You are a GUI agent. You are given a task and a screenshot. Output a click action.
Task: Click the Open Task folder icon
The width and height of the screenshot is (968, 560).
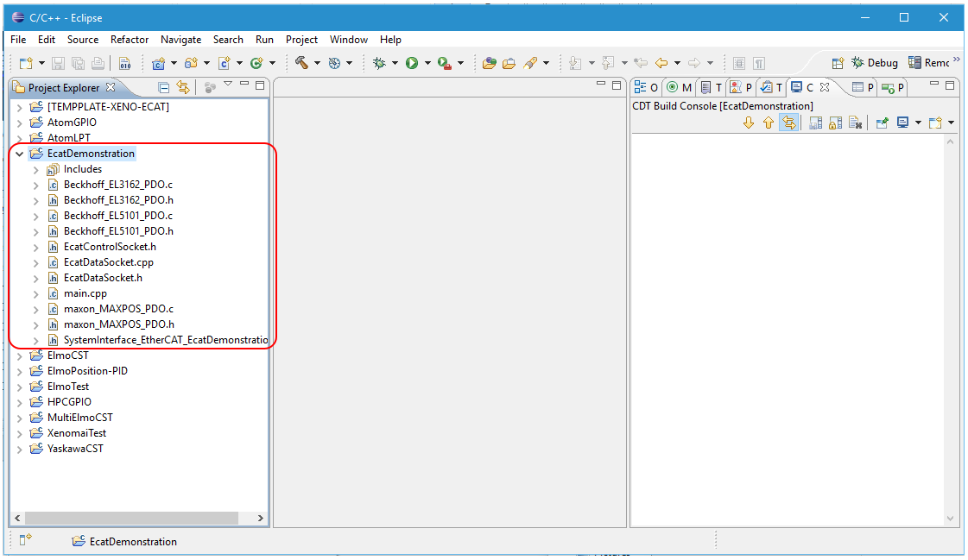[x=509, y=63]
